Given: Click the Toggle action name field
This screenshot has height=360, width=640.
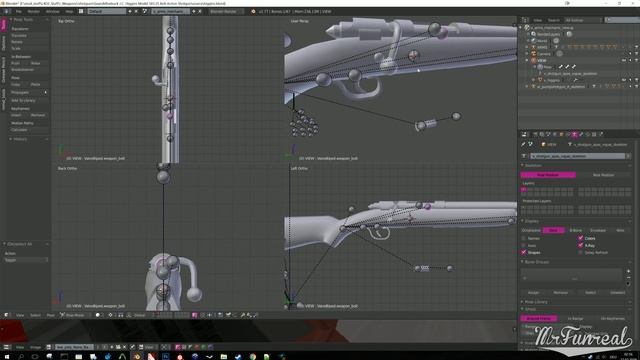Looking at the screenshot, I should pos(26,260).
